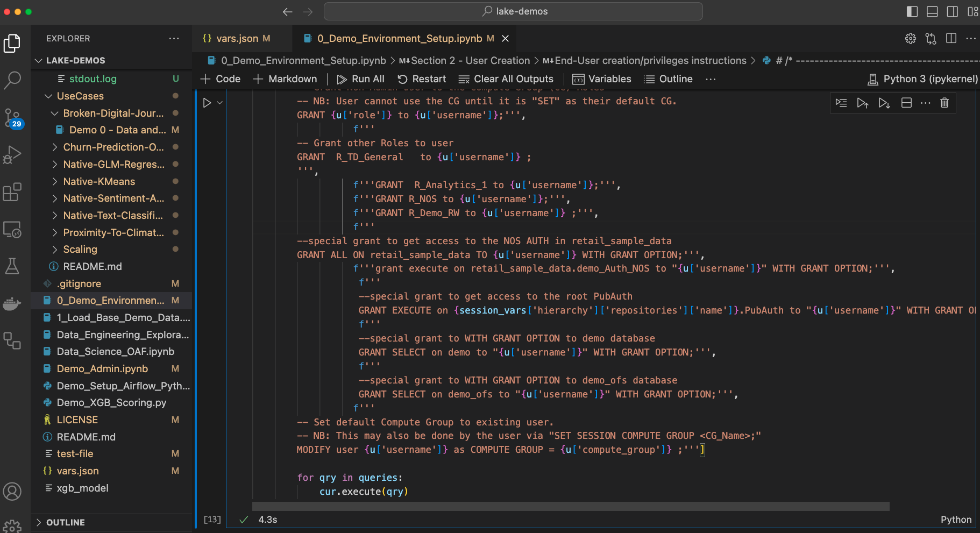The height and width of the screenshot is (533, 980).
Task: Run cell by line from cell toolbar
Action: (841, 103)
